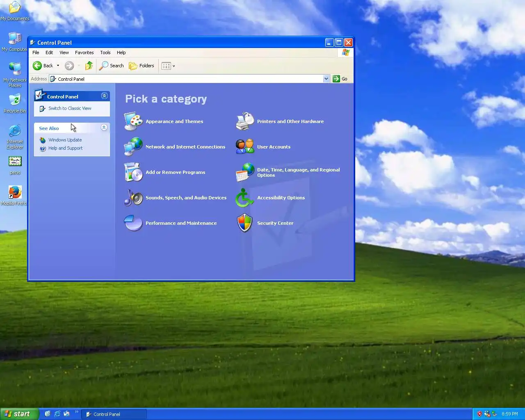525x420 pixels.
Task: Click the Start button
Action: (19, 414)
